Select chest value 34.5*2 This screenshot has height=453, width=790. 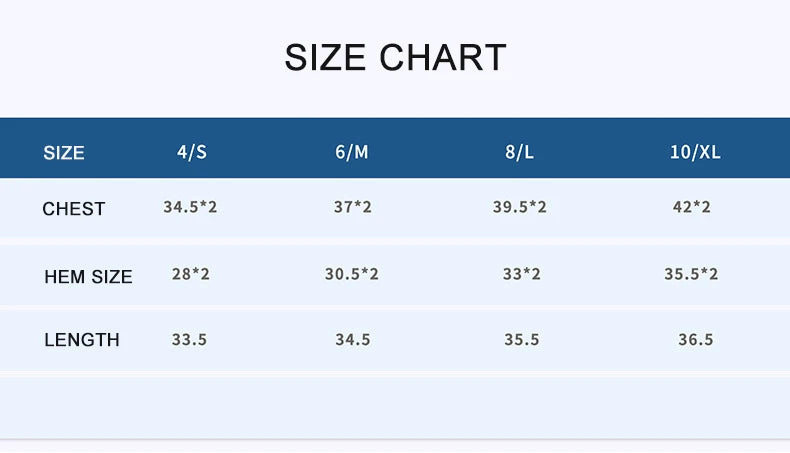point(191,207)
